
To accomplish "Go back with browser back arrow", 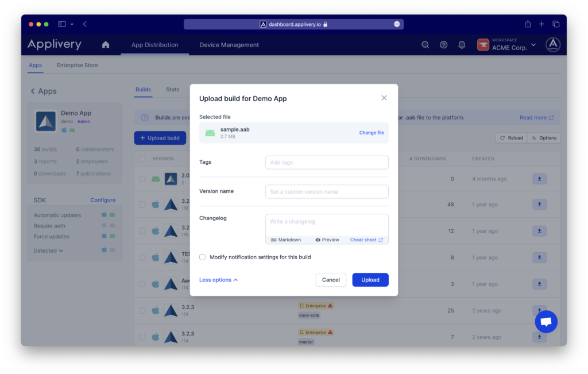I will click(85, 24).
